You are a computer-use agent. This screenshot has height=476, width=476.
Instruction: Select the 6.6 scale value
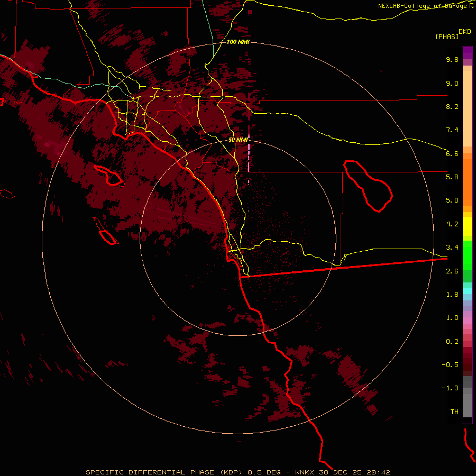click(x=452, y=153)
